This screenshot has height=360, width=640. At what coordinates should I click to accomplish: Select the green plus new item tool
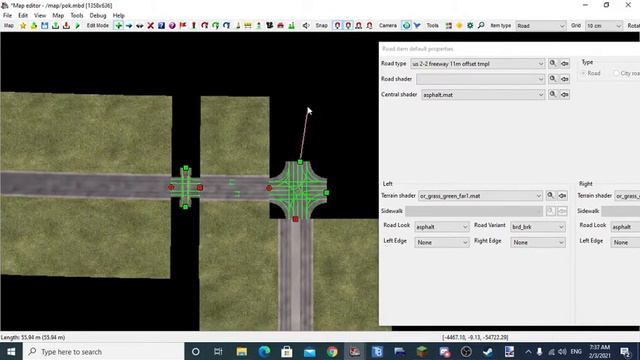point(118,26)
